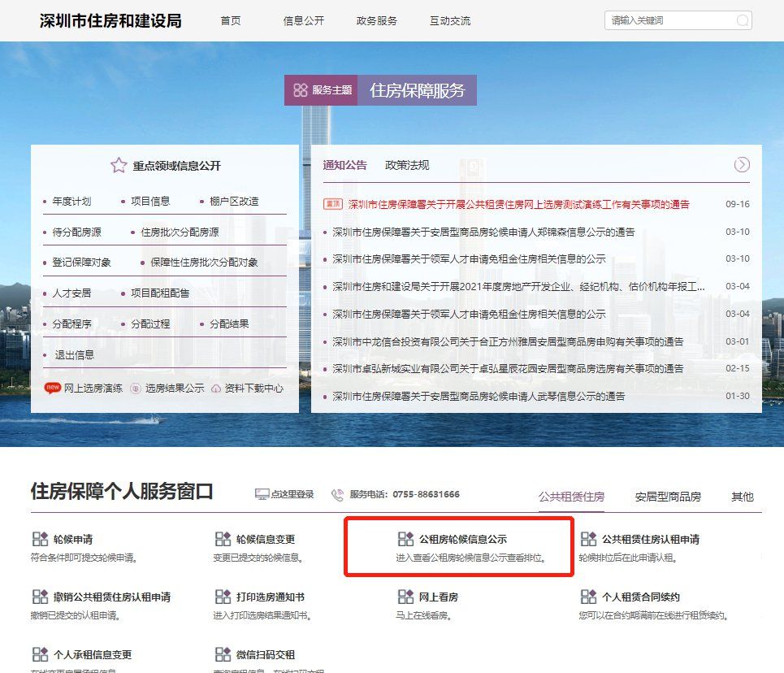Click the grid icon for 撤销公共租赁住房认租申请

(x=40, y=597)
